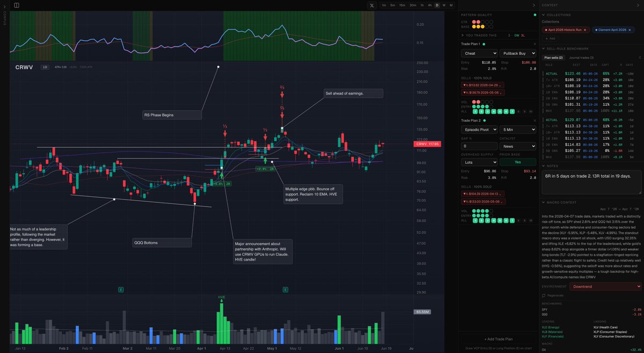Open the Plan sells (2) tab
This screenshot has width=644, height=353.
(553, 57)
